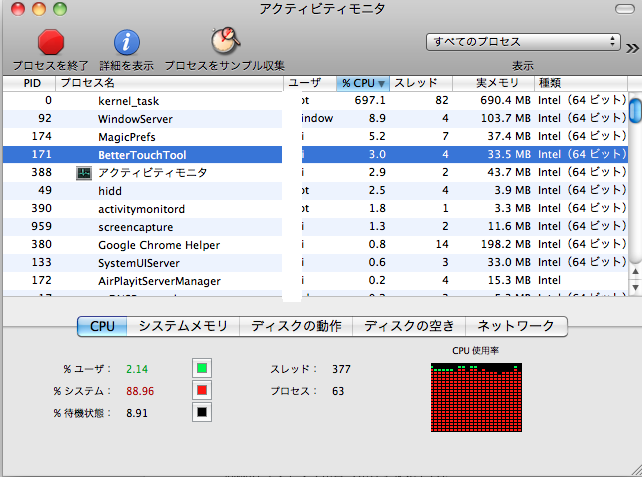Select the activitymonitord process row
Image resolution: width=642 pixels, height=477 pixels.
tap(315, 208)
